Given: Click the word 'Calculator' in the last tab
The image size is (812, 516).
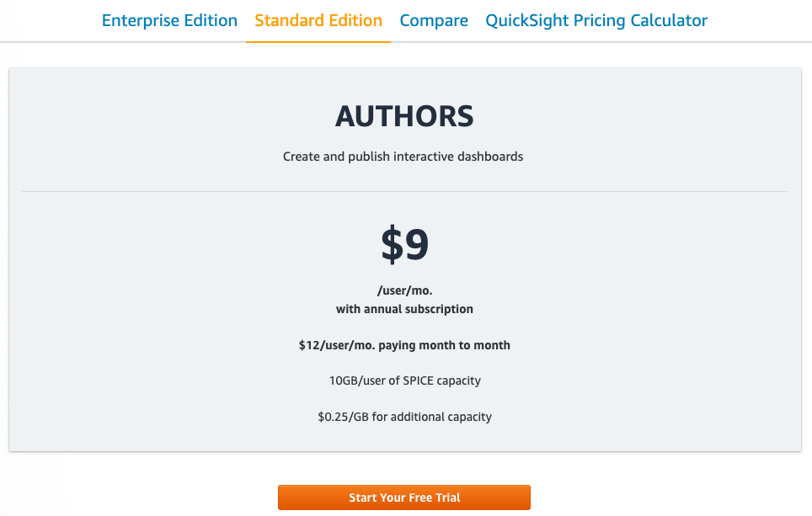Looking at the screenshot, I should (x=669, y=21).
